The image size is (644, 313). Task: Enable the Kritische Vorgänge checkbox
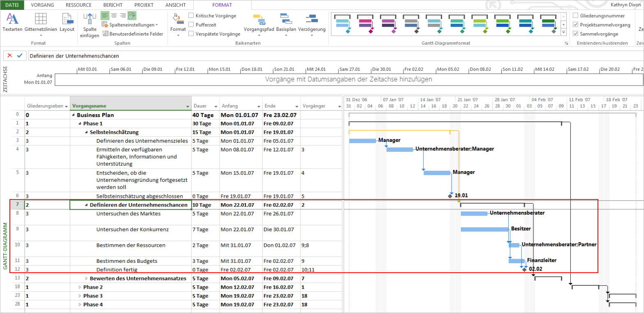191,16
